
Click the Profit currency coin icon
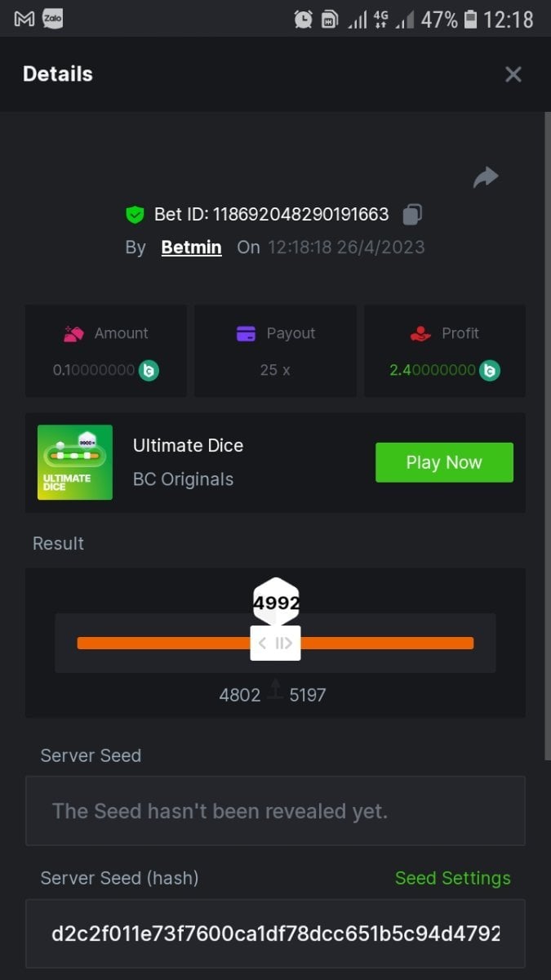click(x=490, y=370)
